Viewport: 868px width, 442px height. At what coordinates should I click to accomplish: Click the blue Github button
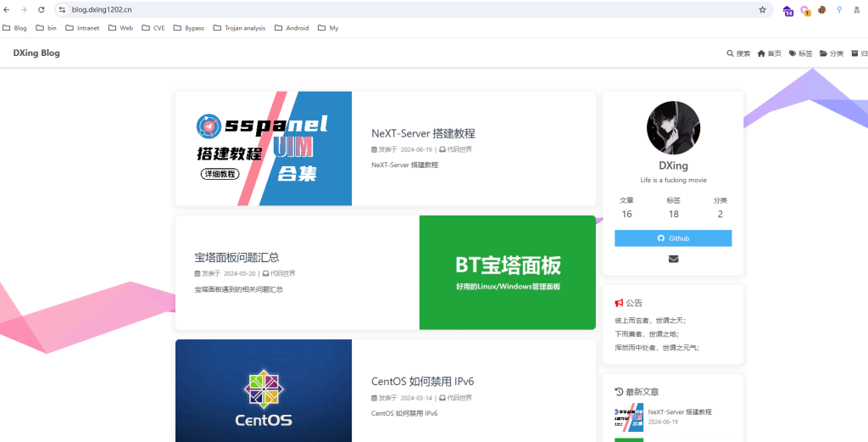tap(673, 238)
